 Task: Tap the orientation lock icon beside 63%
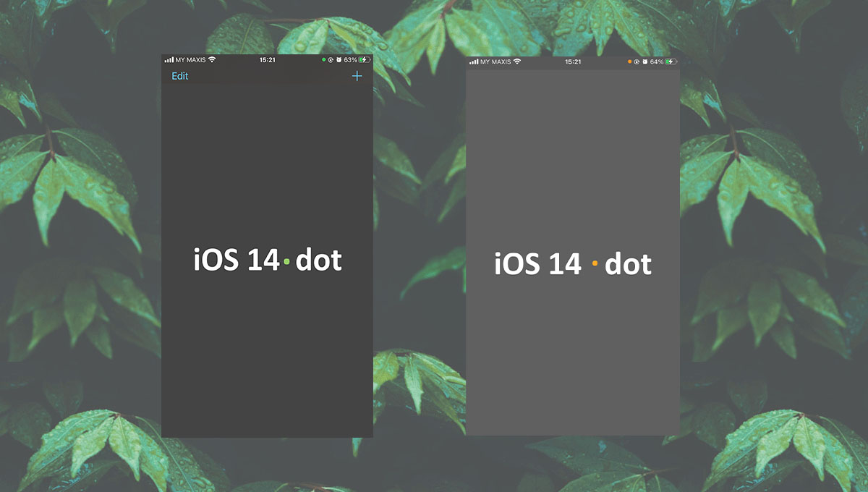tap(331, 60)
